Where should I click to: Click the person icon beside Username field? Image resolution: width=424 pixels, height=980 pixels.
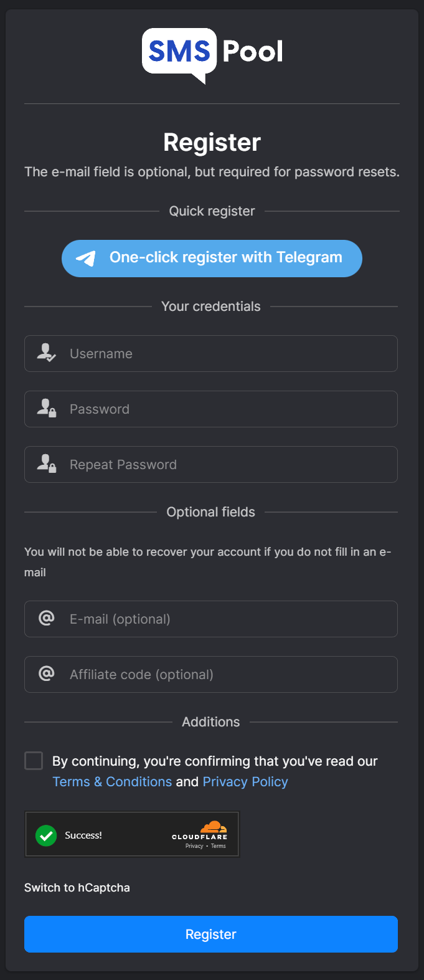(46, 353)
